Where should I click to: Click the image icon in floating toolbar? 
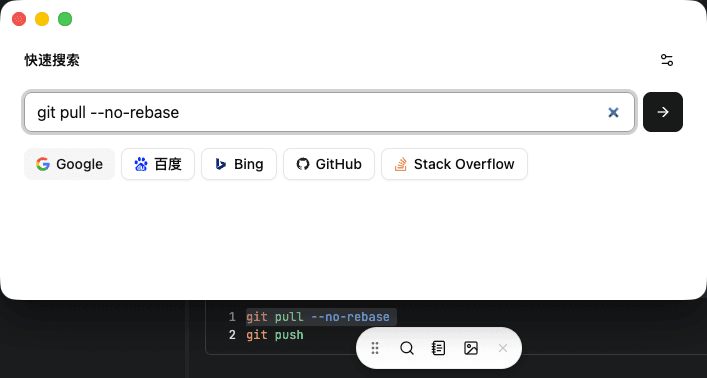[471, 348]
